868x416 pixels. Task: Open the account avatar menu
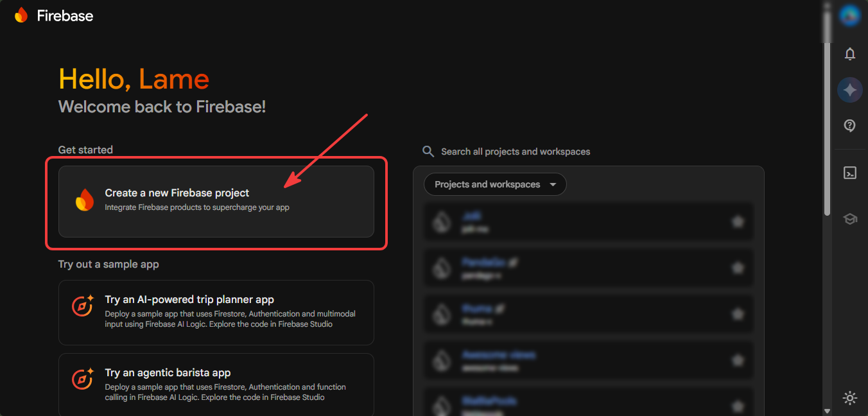tap(850, 16)
